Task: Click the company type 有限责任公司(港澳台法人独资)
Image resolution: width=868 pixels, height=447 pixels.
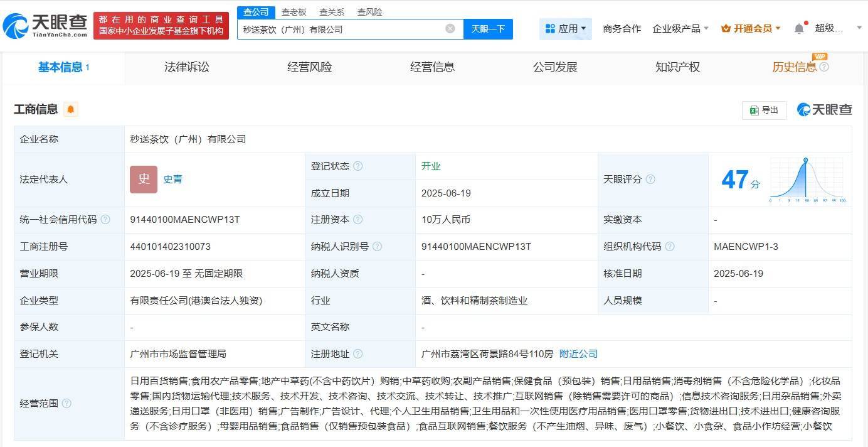Action: pos(196,301)
